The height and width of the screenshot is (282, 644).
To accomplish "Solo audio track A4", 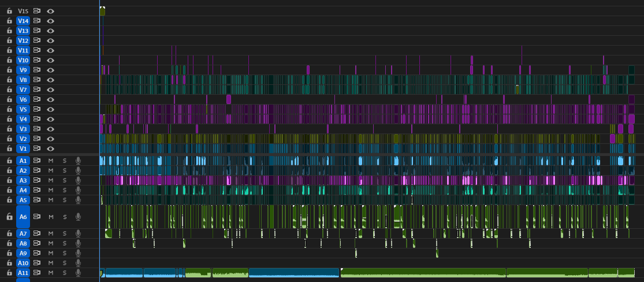I will pos(65,190).
